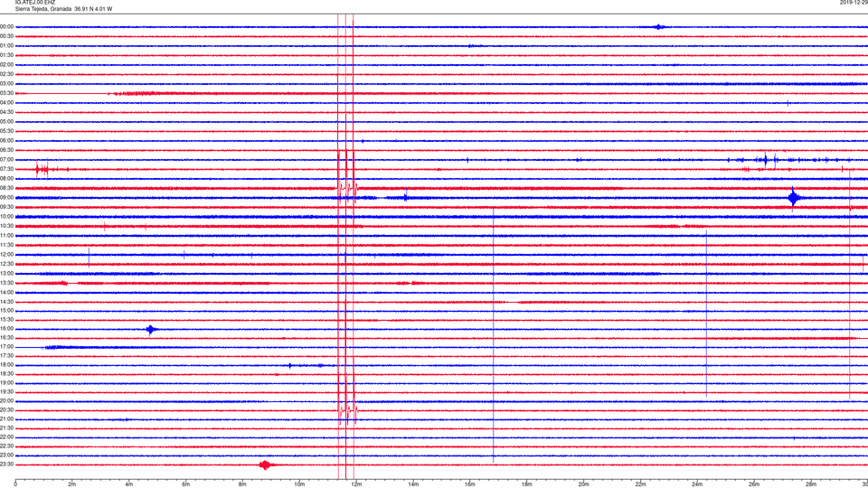Select the 12:00 trace time label
868x488 pixels.
pos(6,255)
